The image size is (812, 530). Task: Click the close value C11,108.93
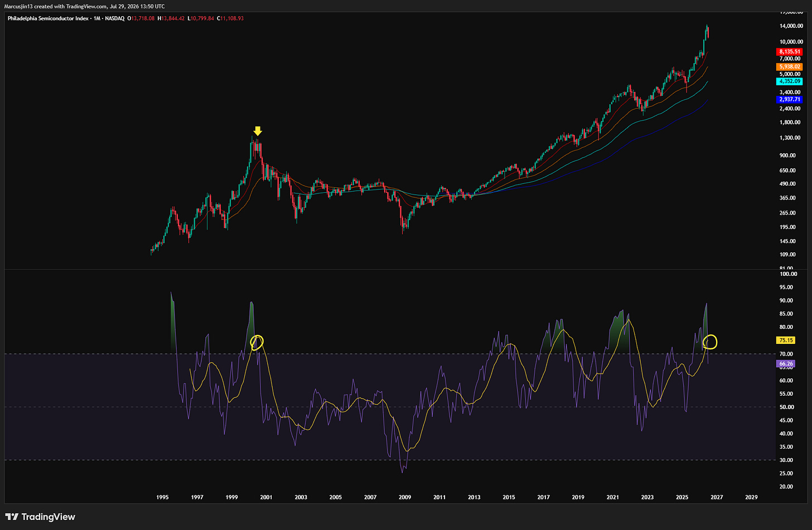tap(230, 18)
